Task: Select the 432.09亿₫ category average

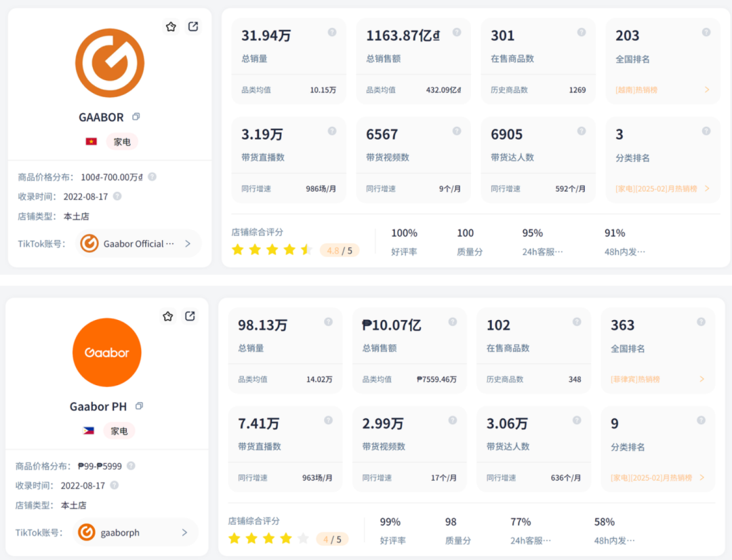Action: 443,89
